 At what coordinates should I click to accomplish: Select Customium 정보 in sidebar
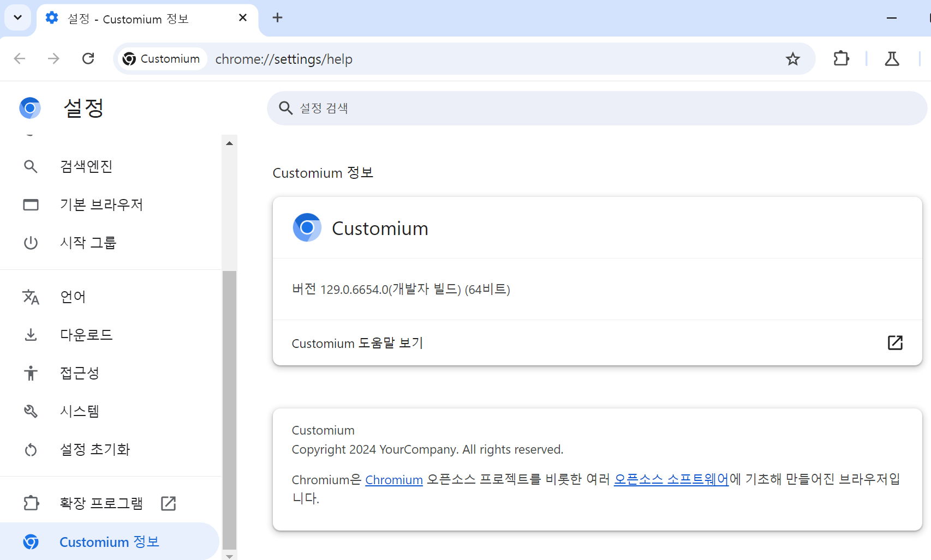tap(109, 541)
